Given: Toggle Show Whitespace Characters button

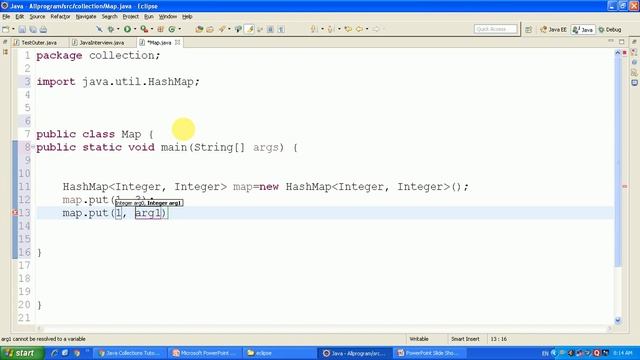Looking at the screenshot, I should tap(281, 29).
